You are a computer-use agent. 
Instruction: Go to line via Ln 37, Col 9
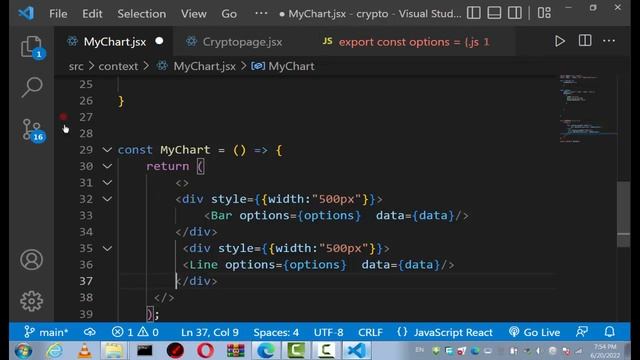tap(210, 332)
